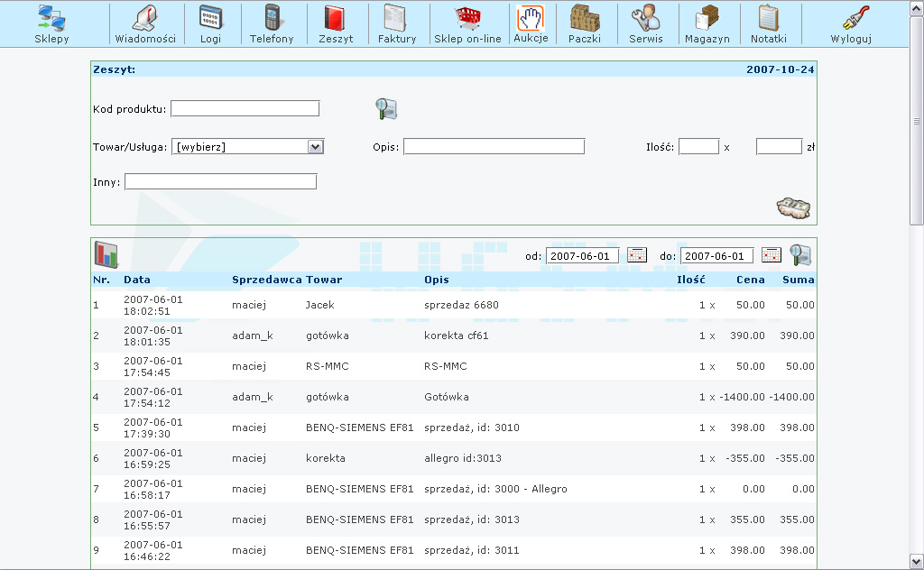Click 'sprzedaż, id: 3010' description
The height and width of the screenshot is (570, 924).
tap(471, 427)
